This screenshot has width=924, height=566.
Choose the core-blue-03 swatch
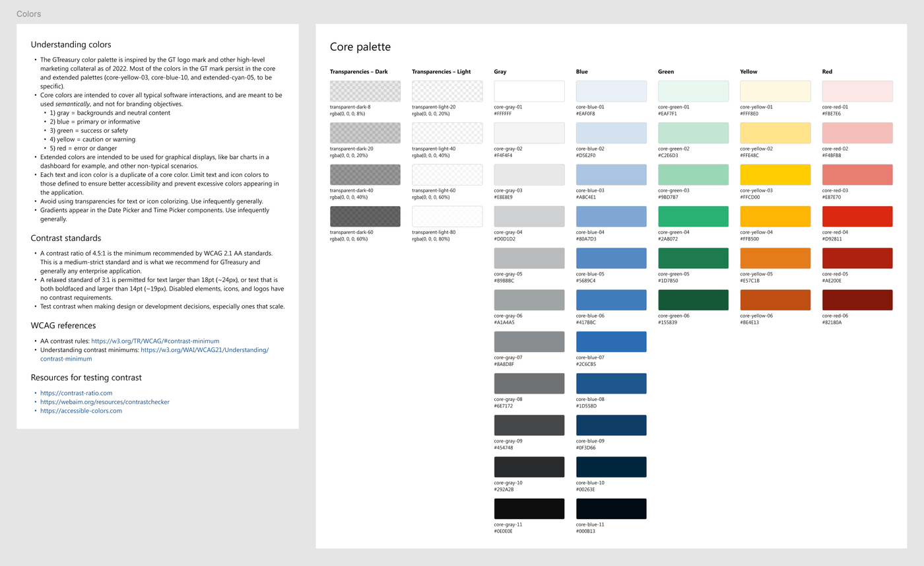[611, 175]
